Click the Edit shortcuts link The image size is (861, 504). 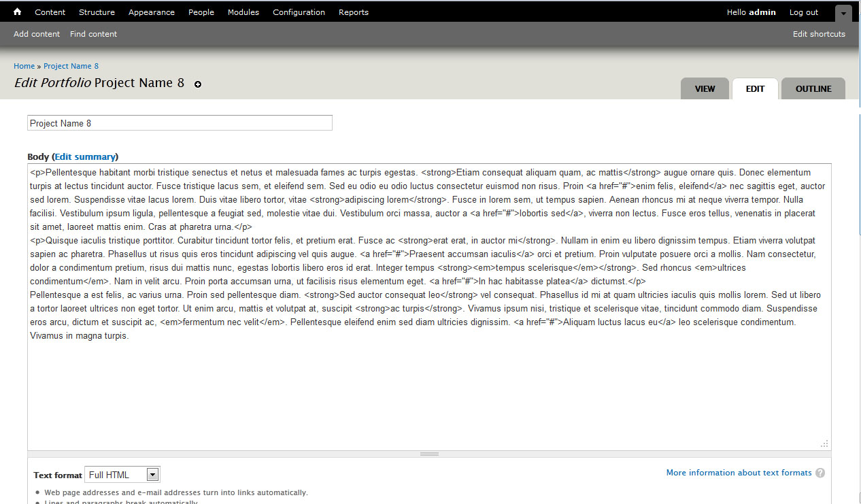[819, 34]
